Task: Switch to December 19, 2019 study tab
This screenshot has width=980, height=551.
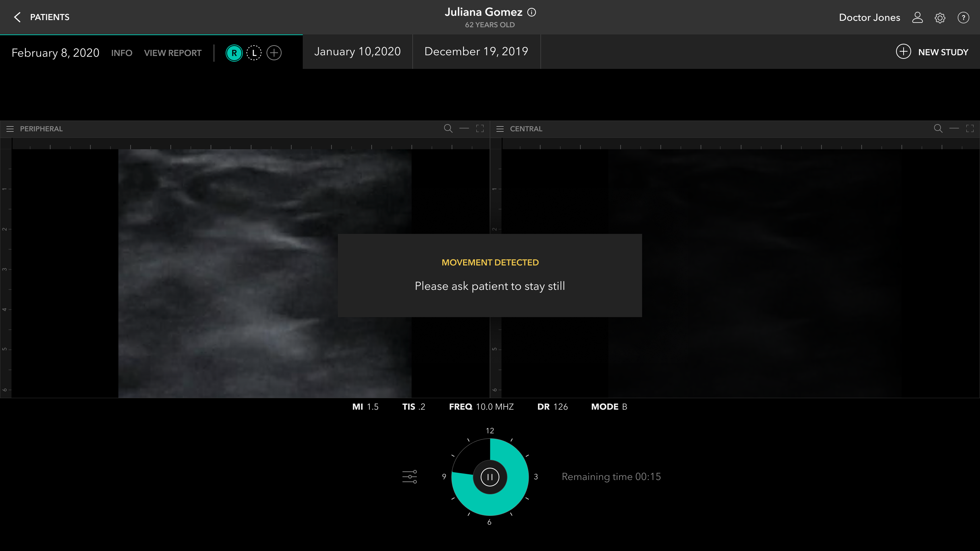Action: (476, 52)
